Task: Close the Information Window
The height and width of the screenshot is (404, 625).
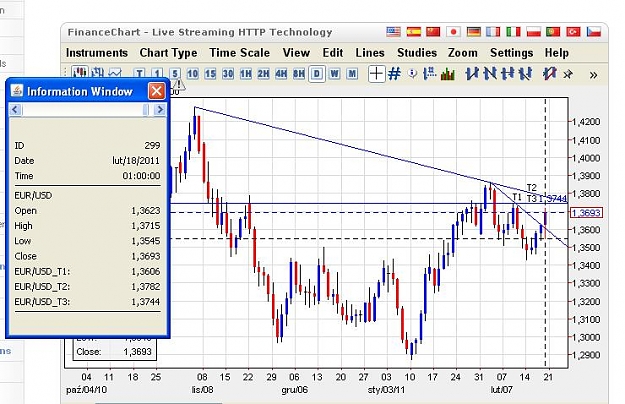Action: tap(156, 91)
